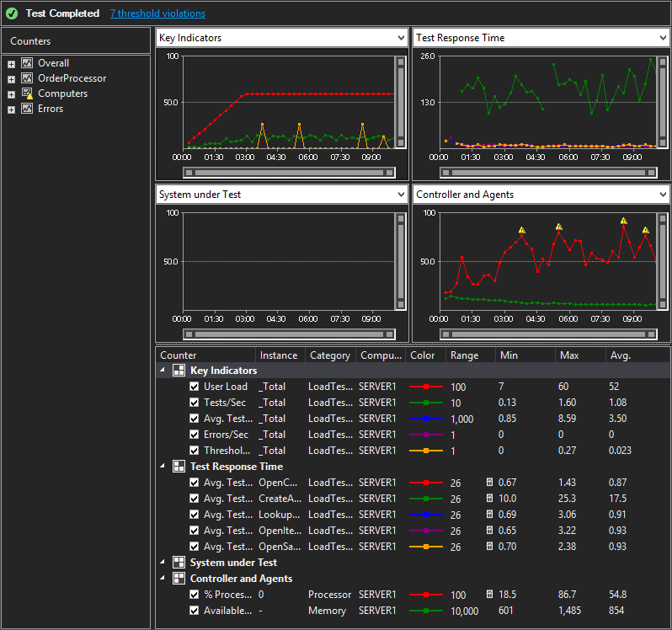Open the Controller and Agents graph dropdown

[661, 195]
